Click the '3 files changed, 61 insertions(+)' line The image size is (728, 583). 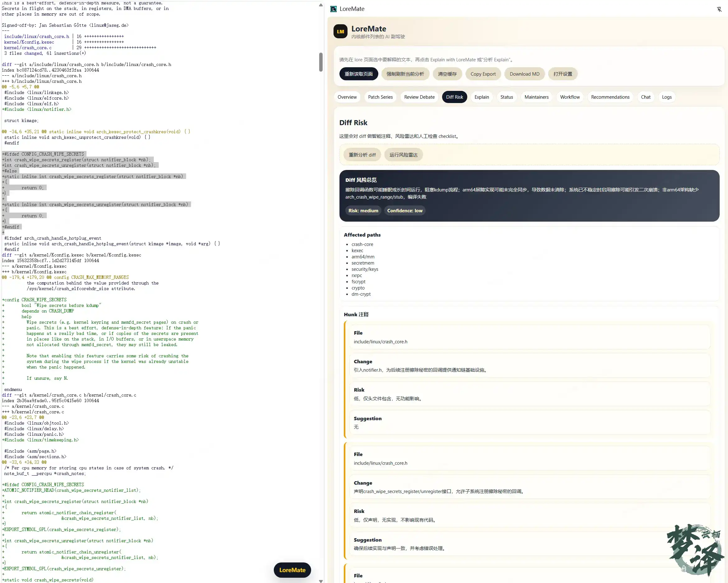(45, 53)
